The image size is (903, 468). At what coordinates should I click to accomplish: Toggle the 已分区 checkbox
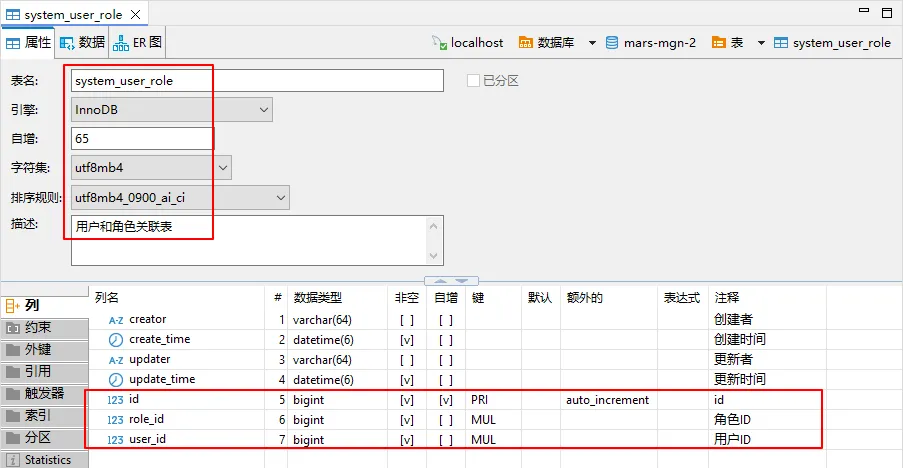[x=473, y=81]
